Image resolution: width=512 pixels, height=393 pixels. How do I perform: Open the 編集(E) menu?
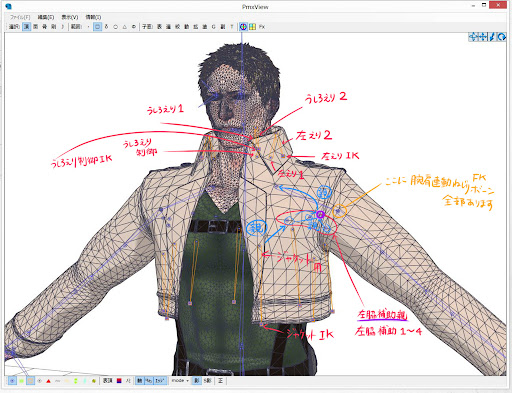click(46, 17)
